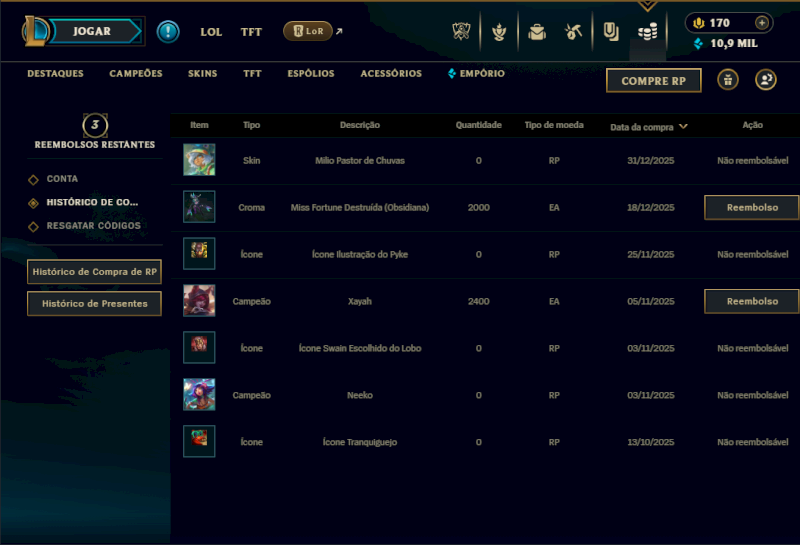Open the DESTAQUES store tab
This screenshot has height=545, width=800.
pos(55,73)
